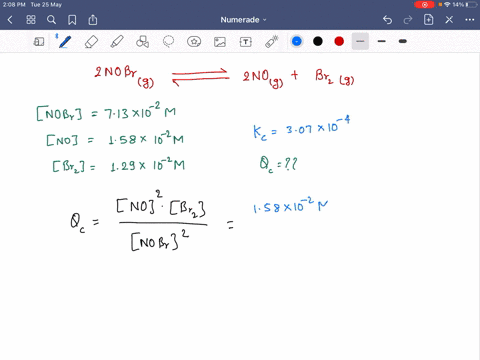Select the Shapes tool

pos(142,42)
